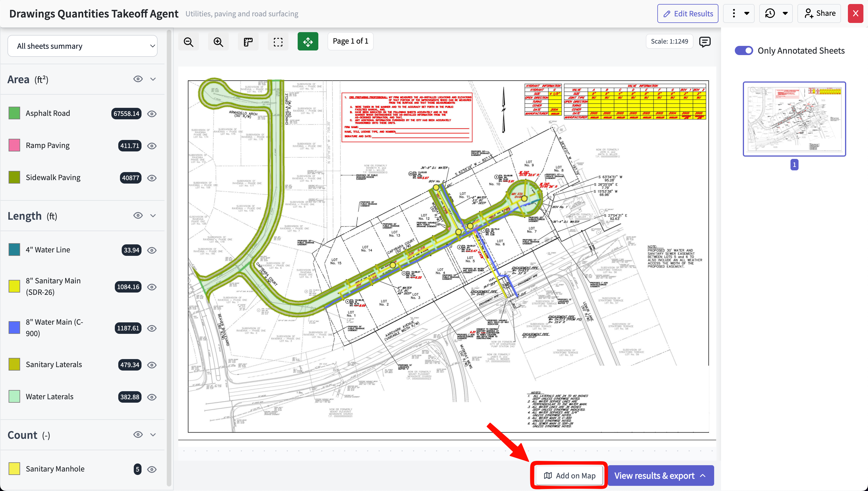Toggle visibility of Water Laterals

pos(152,397)
